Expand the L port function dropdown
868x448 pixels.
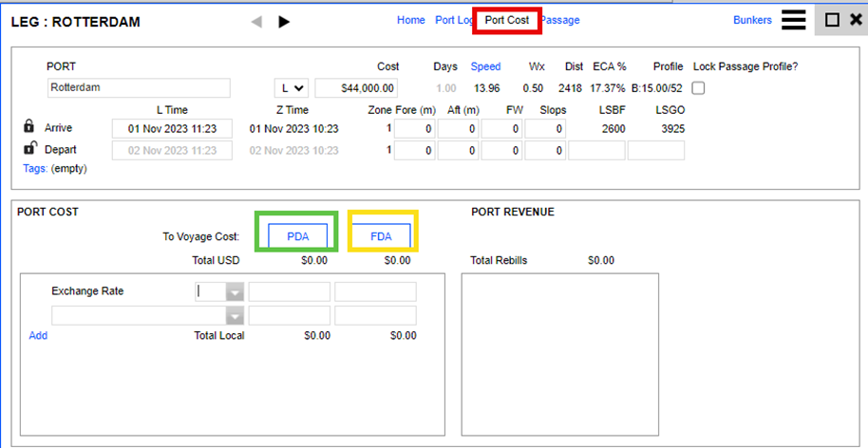[292, 88]
